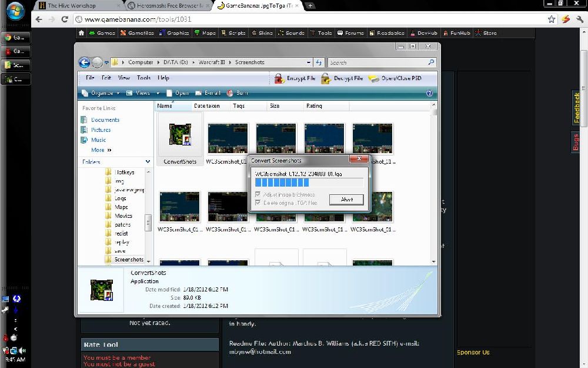
Task: Open the Skins section on GameBanana
Action: pyautogui.click(x=262, y=33)
